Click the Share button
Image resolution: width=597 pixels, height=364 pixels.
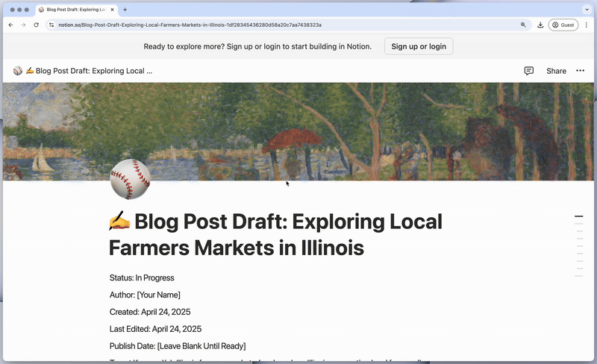556,71
